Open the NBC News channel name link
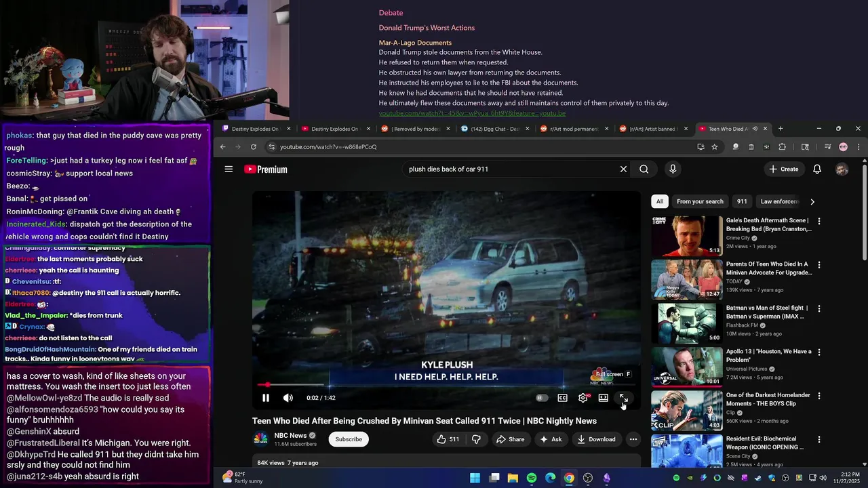868x488 pixels. (x=290, y=435)
